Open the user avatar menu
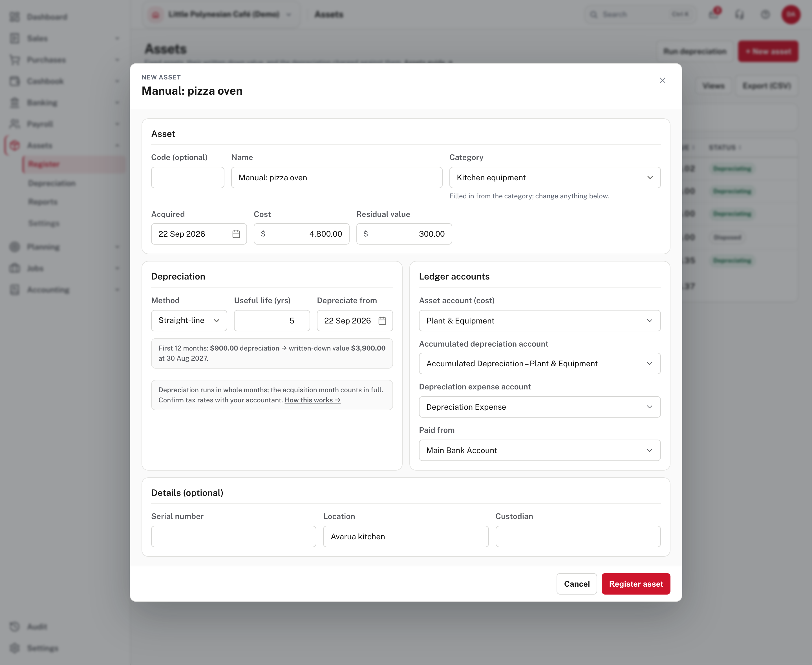The image size is (812, 665). (791, 15)
